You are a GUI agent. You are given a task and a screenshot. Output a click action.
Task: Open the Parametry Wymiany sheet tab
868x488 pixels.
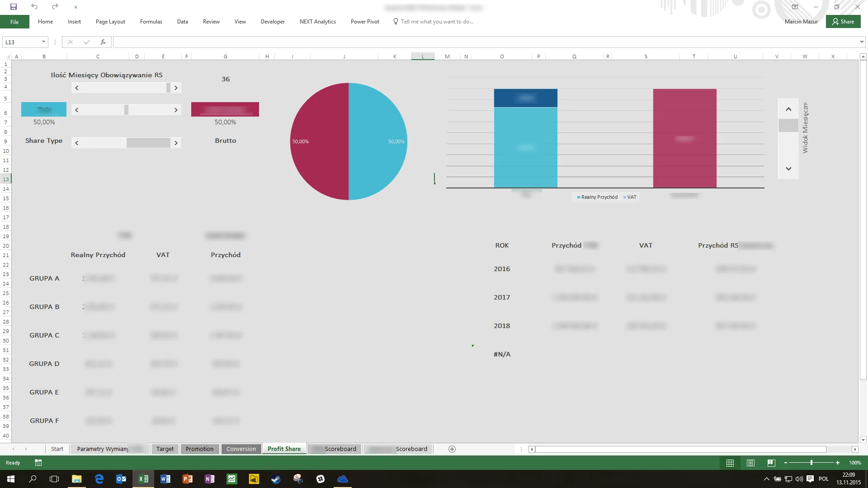(109, 449)
